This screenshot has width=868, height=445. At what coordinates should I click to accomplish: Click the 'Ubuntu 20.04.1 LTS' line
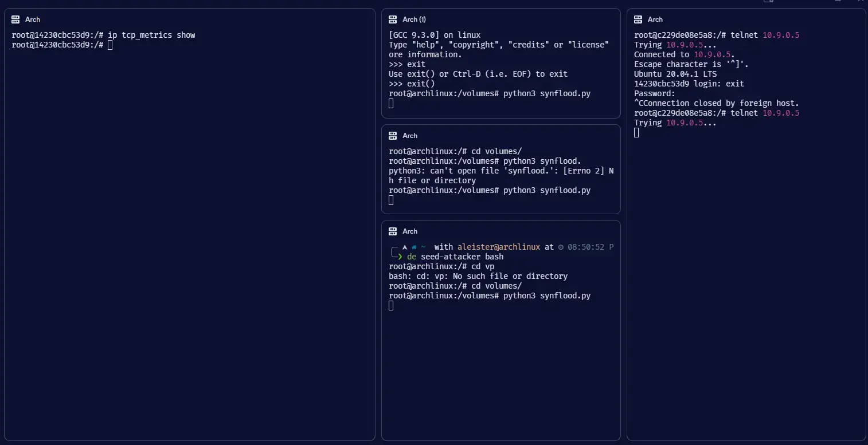675,74
